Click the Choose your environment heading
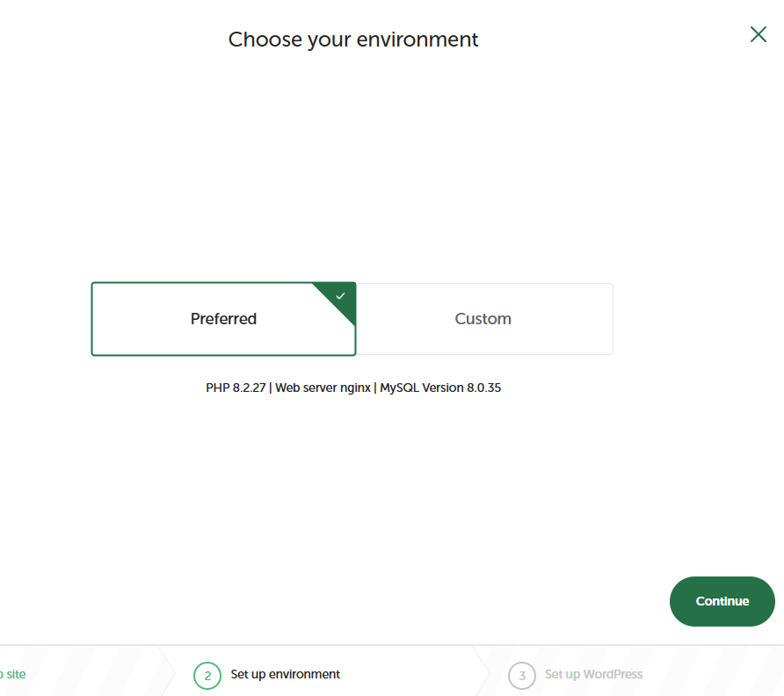 [x=353, y=40]
